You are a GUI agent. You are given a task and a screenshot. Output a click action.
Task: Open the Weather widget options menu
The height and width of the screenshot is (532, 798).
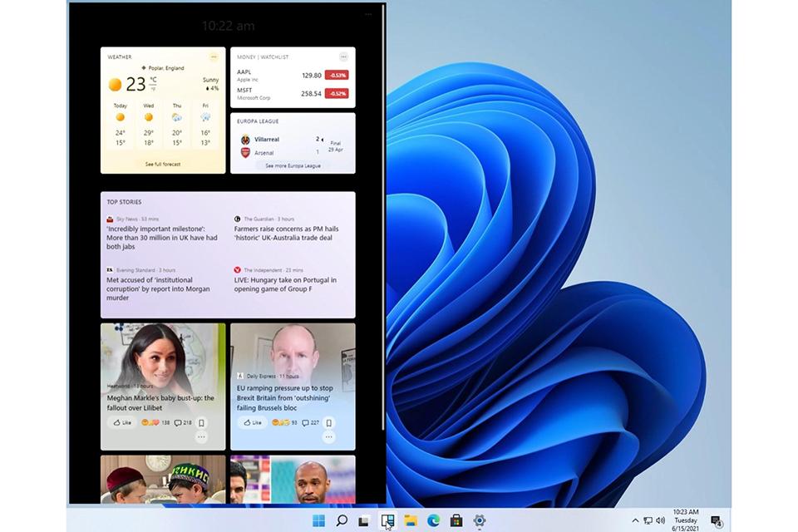pos(214,57)
